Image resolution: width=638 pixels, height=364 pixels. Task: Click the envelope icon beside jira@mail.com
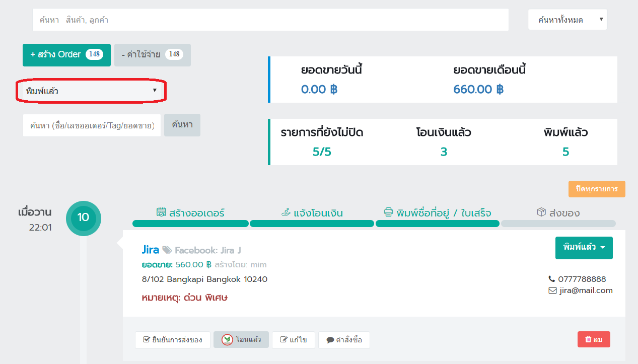click(x=551, y=290)
